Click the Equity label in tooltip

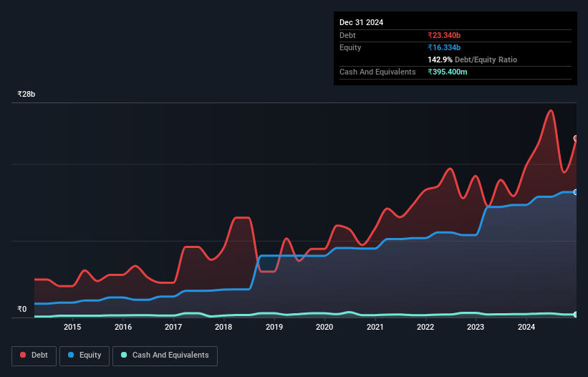(x=350, y=47)
